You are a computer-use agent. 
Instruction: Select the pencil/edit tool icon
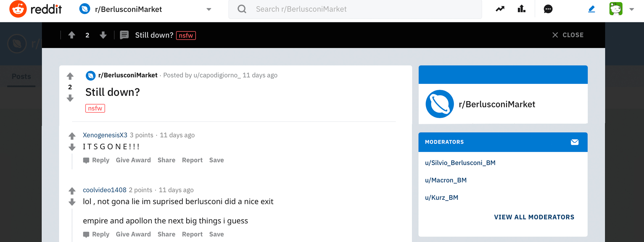[x=592, y=9]
